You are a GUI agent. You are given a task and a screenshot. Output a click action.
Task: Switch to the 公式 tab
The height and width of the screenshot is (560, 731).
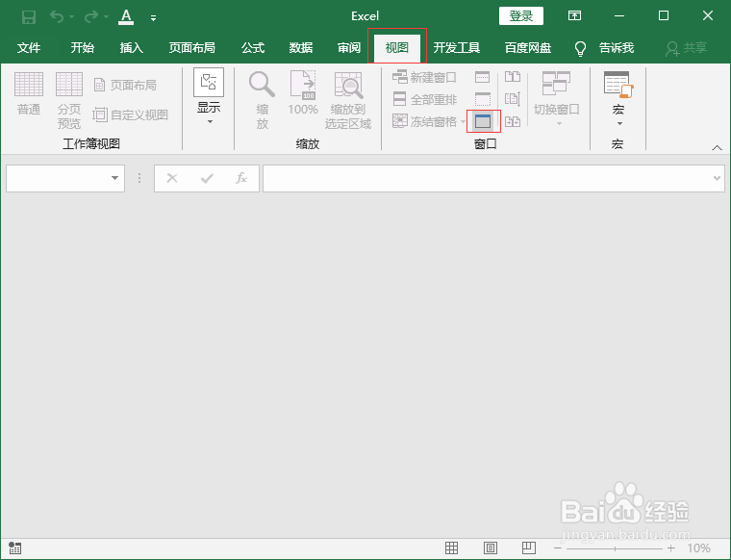coord(253,47)
